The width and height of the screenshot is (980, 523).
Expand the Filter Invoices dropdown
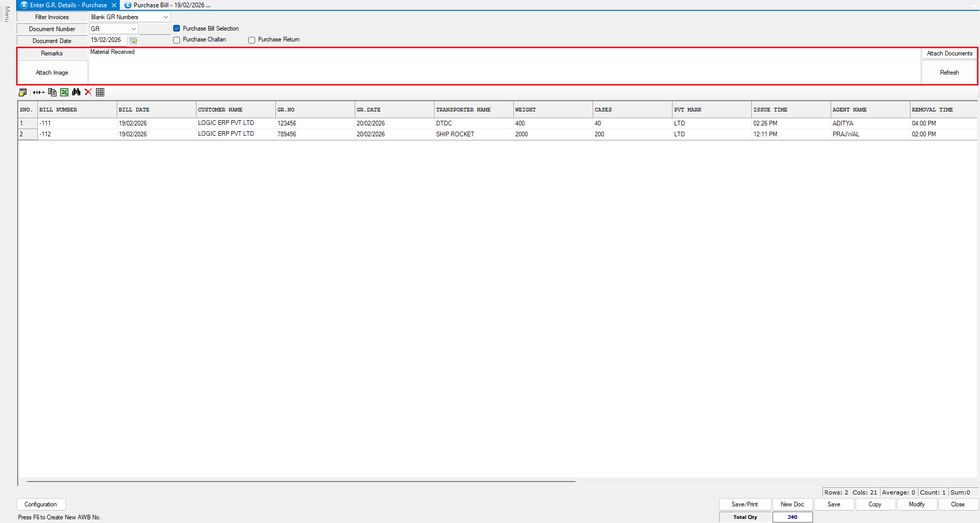(x=165, y=17)
